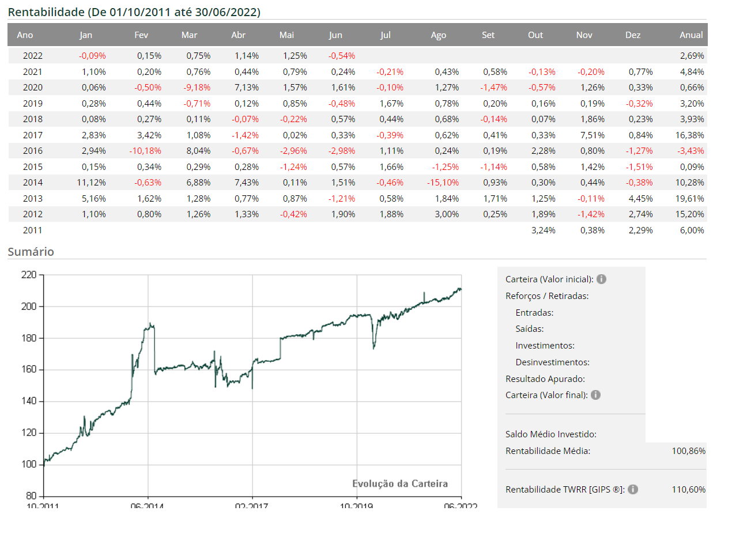Click info icon beside Carteira (Valor inicial)
747x560 pixels.
tap(601, 279)
